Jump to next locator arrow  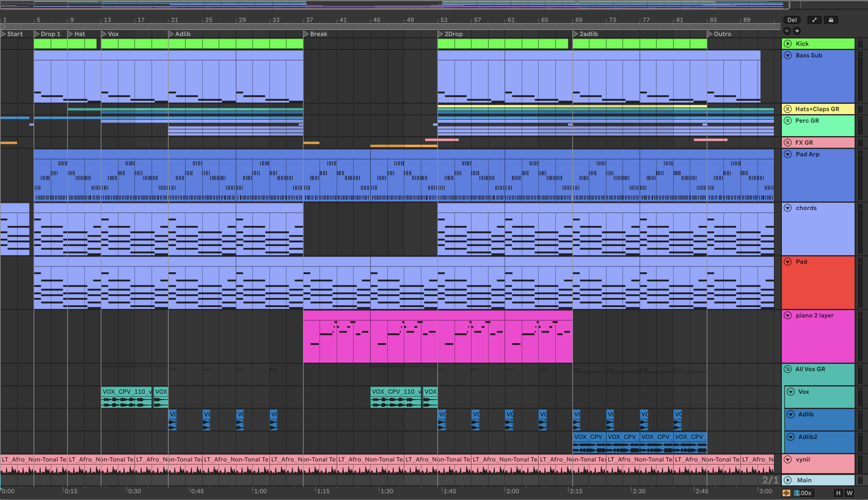coord(797,31)
